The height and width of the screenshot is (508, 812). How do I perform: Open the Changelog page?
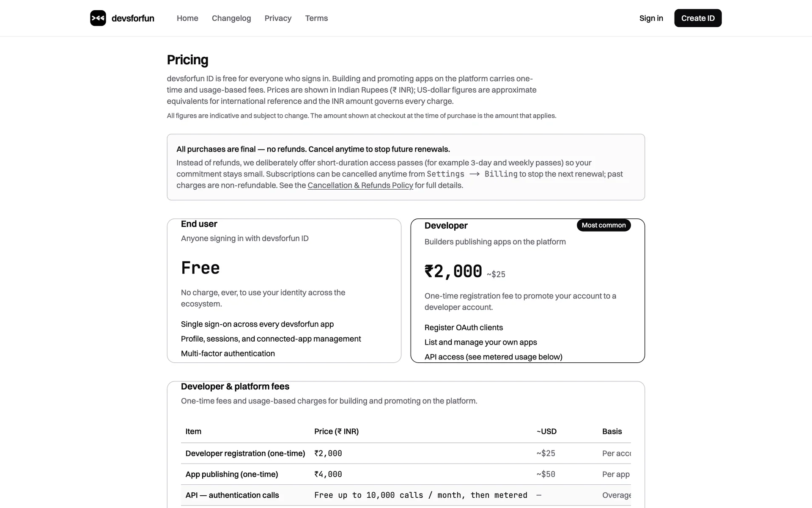coord(231,18)
